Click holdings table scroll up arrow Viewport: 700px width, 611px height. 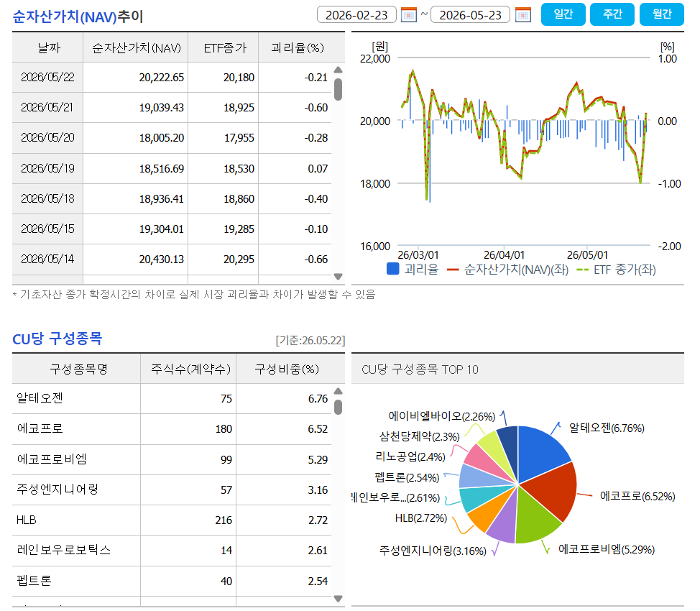(x=338, y=391)
